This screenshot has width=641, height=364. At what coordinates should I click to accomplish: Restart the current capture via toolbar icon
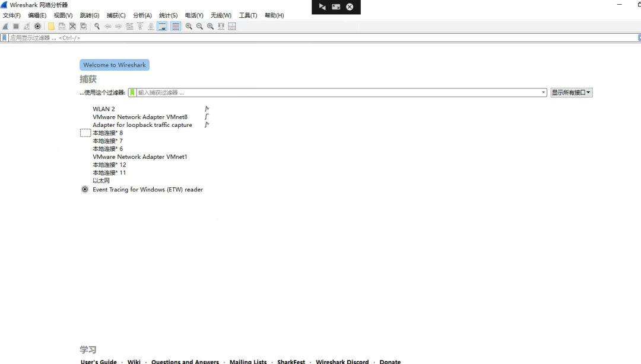[x=27, y=26]
